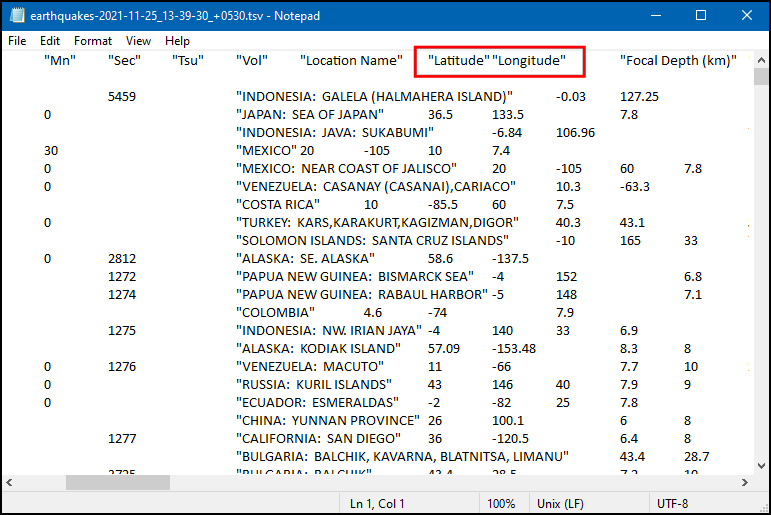
Task: Open the File menu
Action: [17, 41]
